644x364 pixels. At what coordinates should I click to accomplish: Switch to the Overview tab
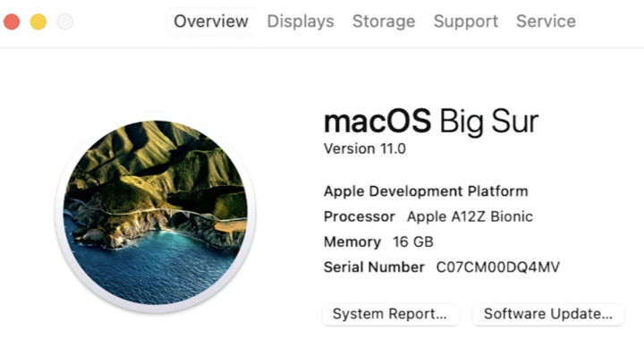click(x=211, y=21)
